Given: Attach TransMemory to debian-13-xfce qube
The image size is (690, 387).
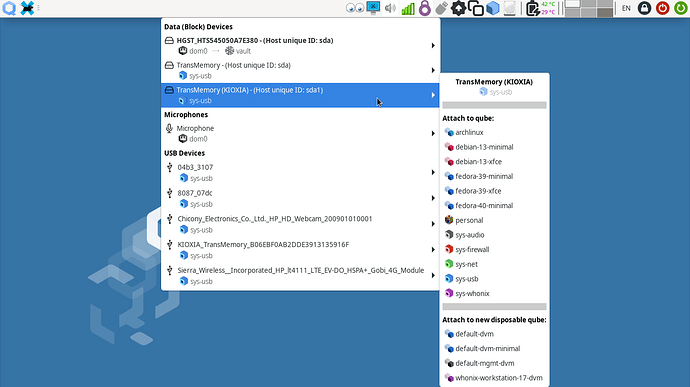Looking at the screenshot, I should click(494, 162).
